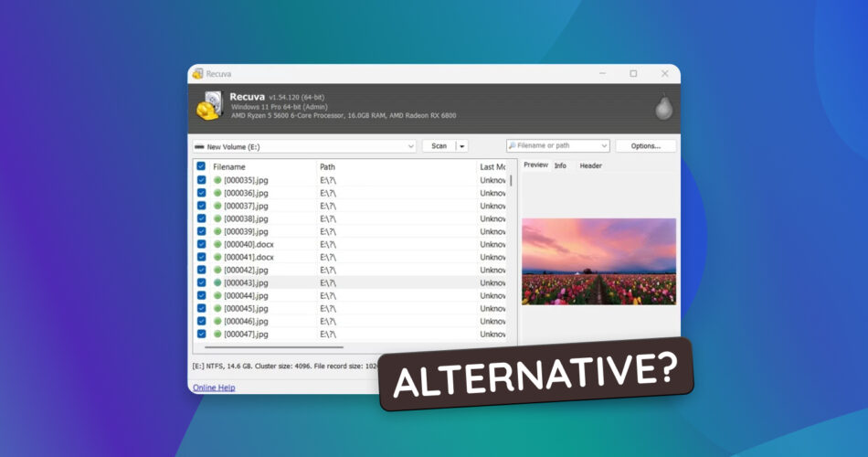Click inside the Filename or path field
The height and width of the screenshot is (457, 868).
pyautogui.click(x=557, y=145)
